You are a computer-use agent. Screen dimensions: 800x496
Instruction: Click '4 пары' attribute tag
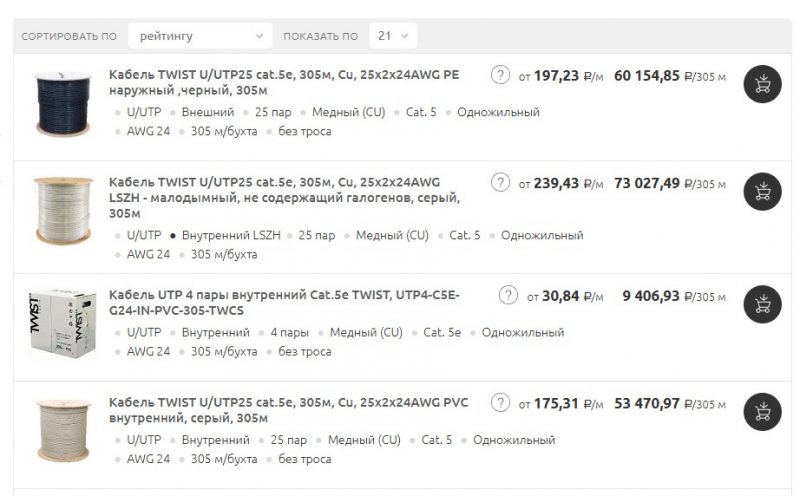[x=289, y=333]
